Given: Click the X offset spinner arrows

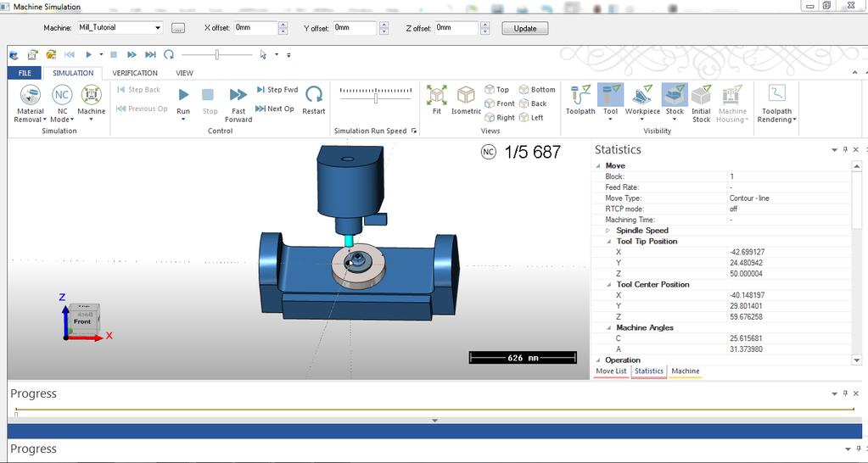Looking at the screenshot, I should [x=283, y=28].
